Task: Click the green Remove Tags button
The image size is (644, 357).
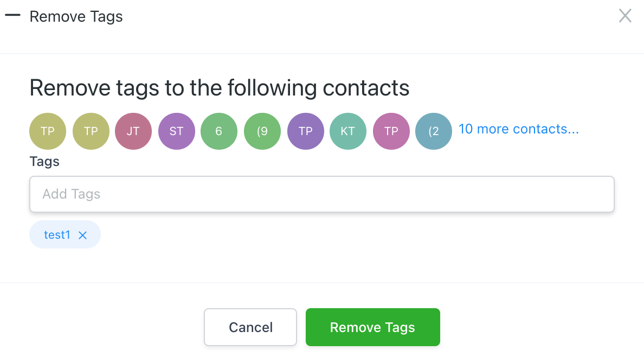Action: [x=372, y=327]
